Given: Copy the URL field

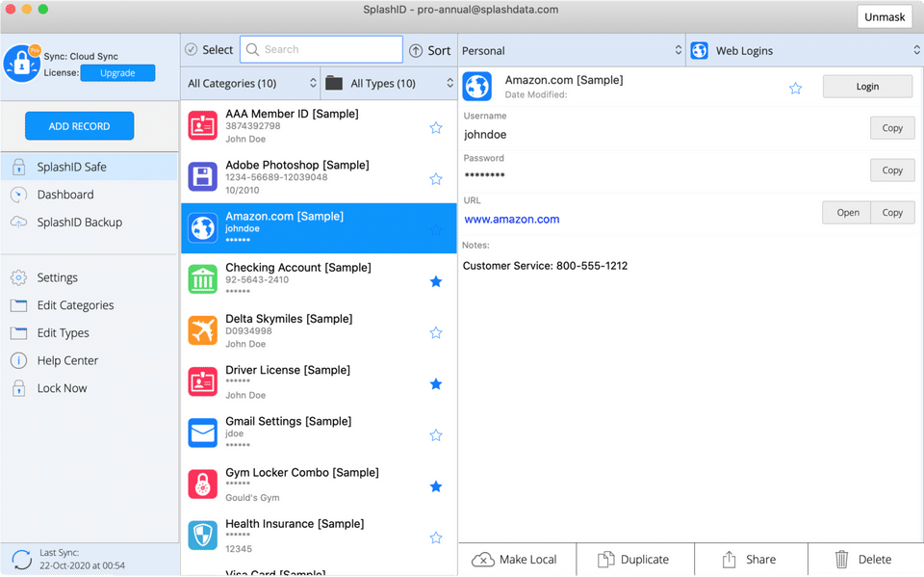Looking at the screenshot, I should pyautogui.click(x=892, y=212).
